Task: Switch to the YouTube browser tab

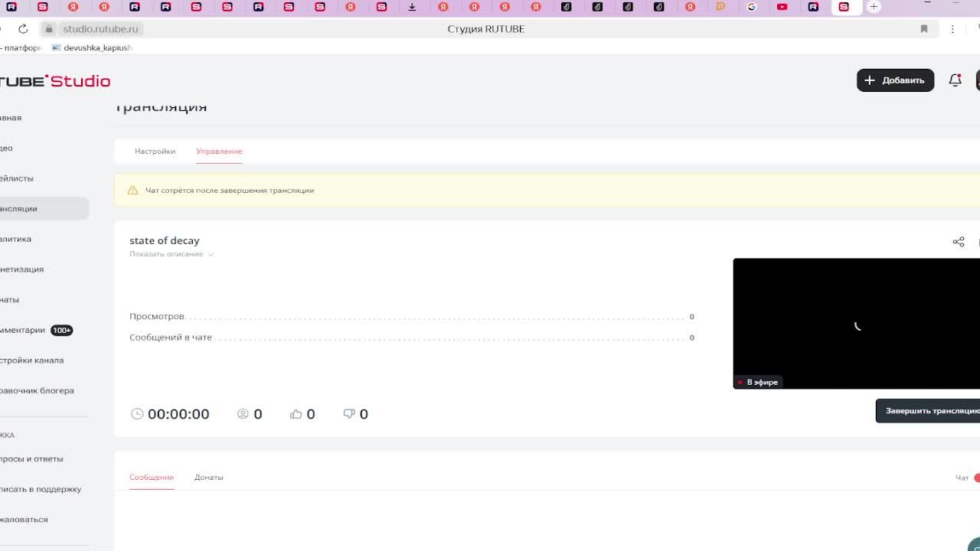Action: (x=782, y=7)
